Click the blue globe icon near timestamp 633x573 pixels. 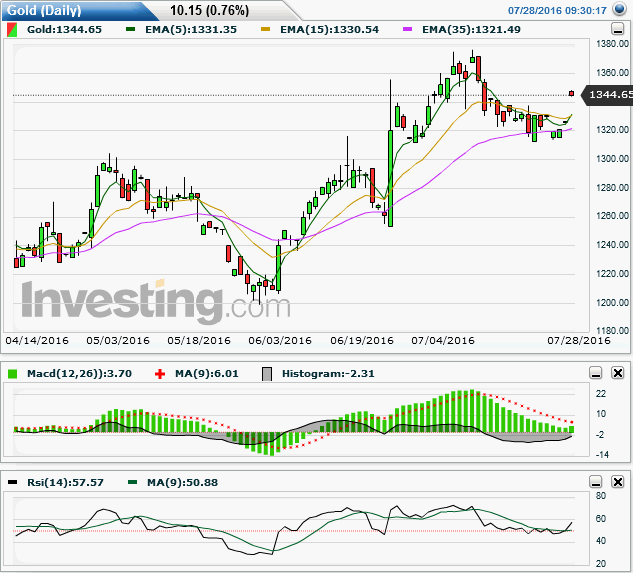coord(619,9)
